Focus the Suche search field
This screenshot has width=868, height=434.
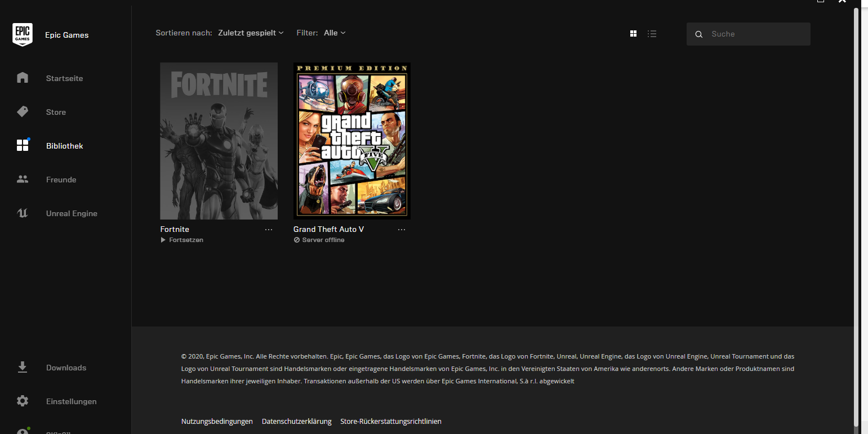pyautogui.click(x=749, y=34)
